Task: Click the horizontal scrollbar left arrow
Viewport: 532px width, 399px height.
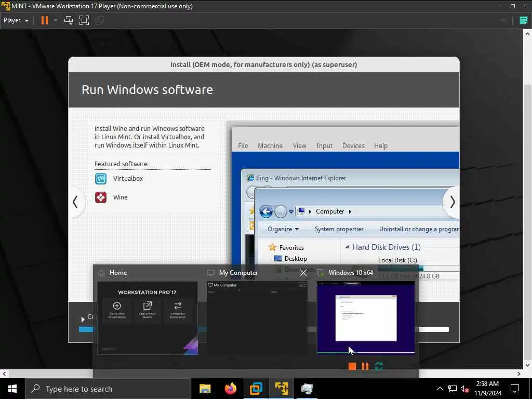Action: 4,374
